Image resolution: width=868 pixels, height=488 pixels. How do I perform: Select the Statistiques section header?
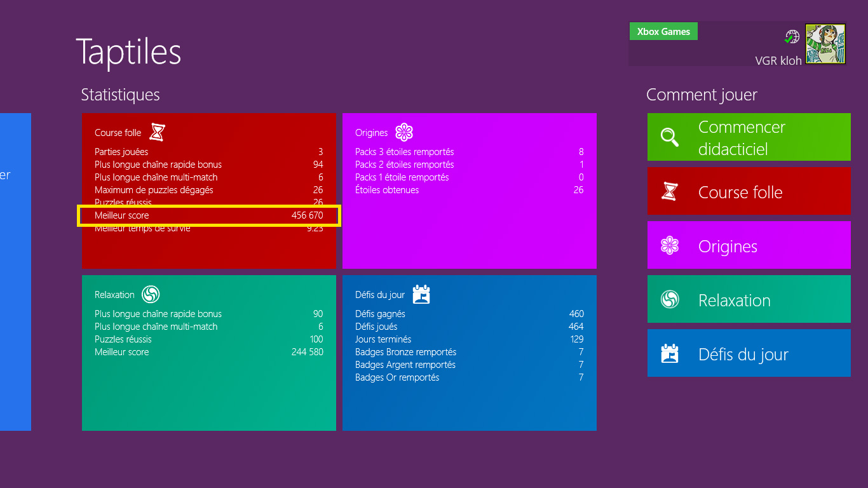pos(120,95)
